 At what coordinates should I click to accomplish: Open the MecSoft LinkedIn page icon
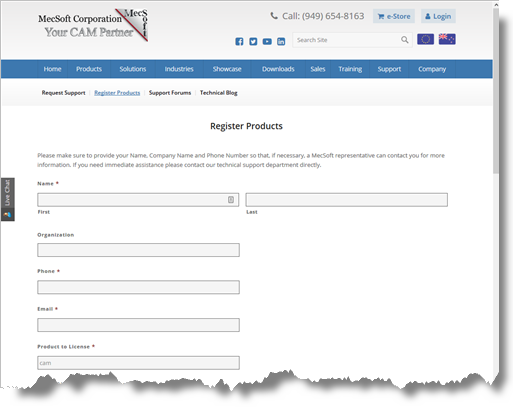[x=281, y=41]
